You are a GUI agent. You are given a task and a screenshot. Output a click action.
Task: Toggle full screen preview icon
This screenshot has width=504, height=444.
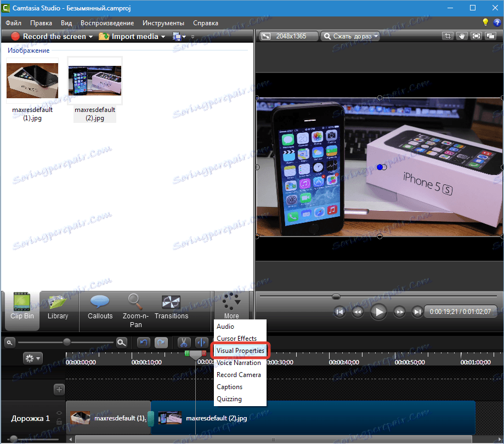pos(476,36)
